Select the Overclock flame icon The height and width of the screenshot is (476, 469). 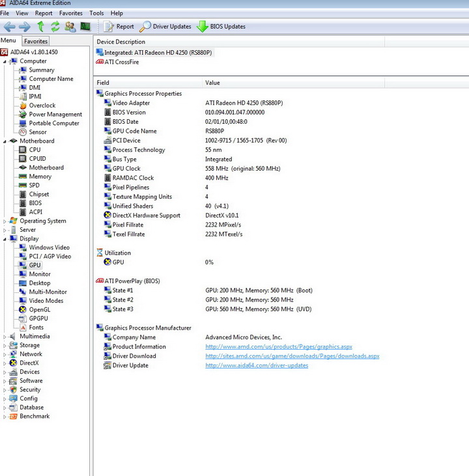point(23,105)
